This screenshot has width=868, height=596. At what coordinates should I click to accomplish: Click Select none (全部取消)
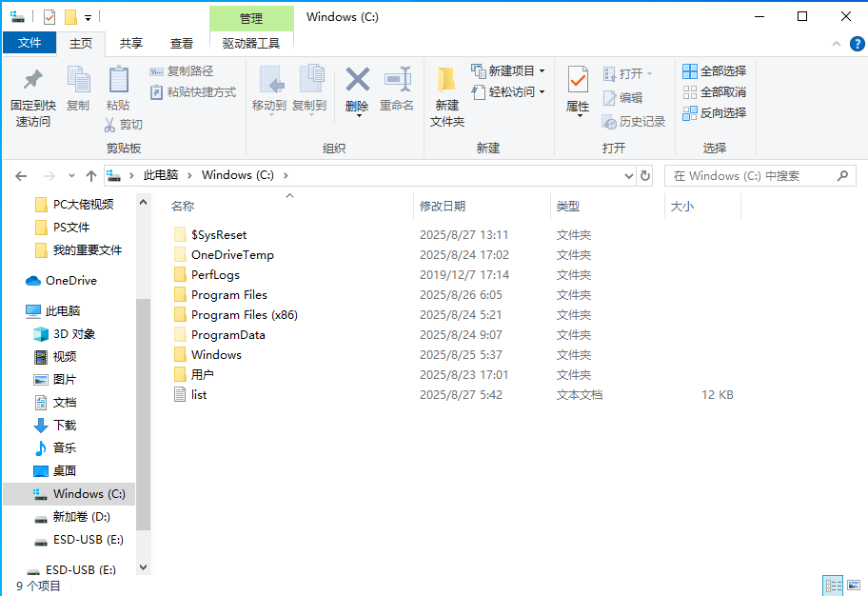(715, 92)
